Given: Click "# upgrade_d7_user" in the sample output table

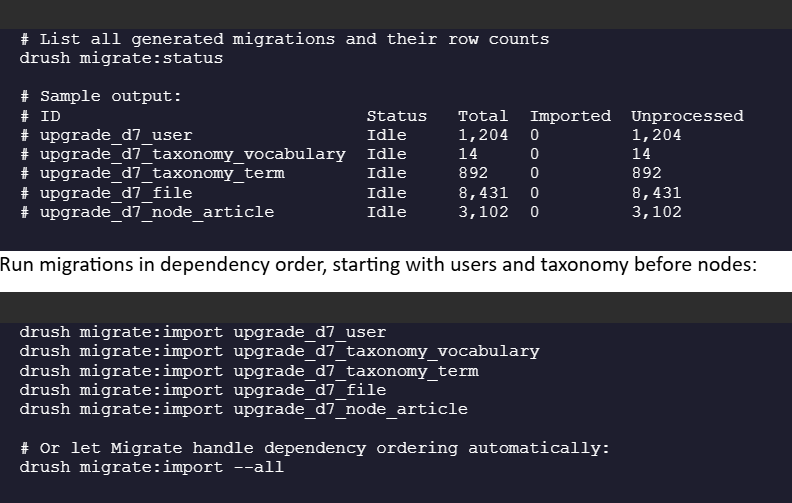Looking at the screenshot, I should tap(106, 135).
